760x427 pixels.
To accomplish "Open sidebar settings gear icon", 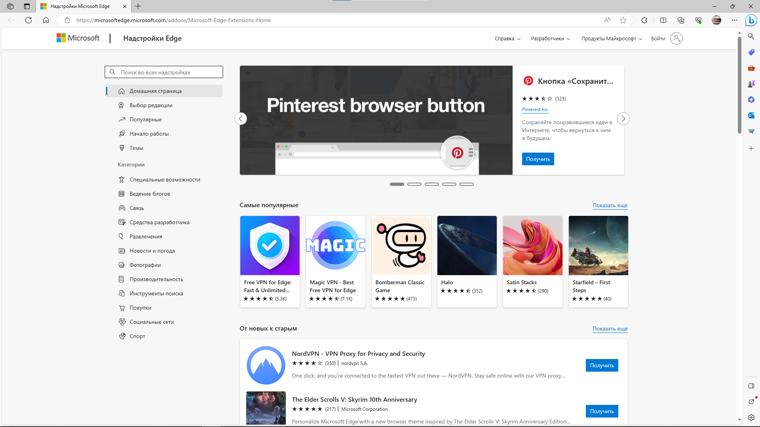I will 751,417.
